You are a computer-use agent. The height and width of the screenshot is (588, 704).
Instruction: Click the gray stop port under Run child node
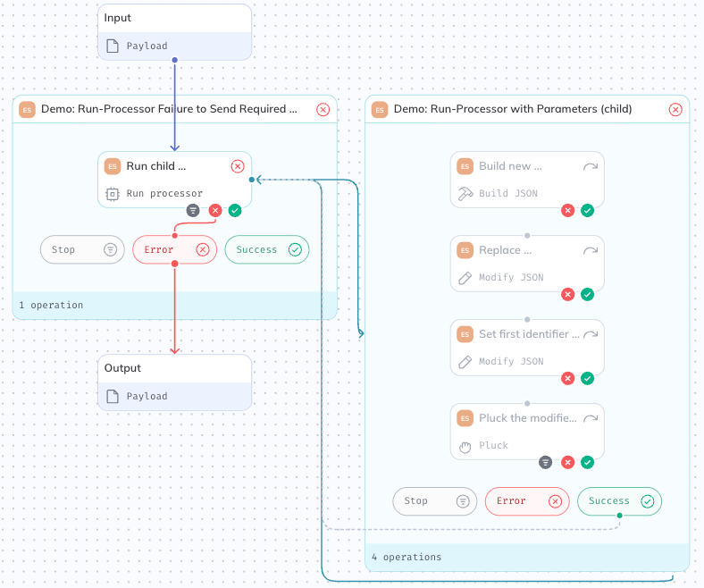pos(193,210)
